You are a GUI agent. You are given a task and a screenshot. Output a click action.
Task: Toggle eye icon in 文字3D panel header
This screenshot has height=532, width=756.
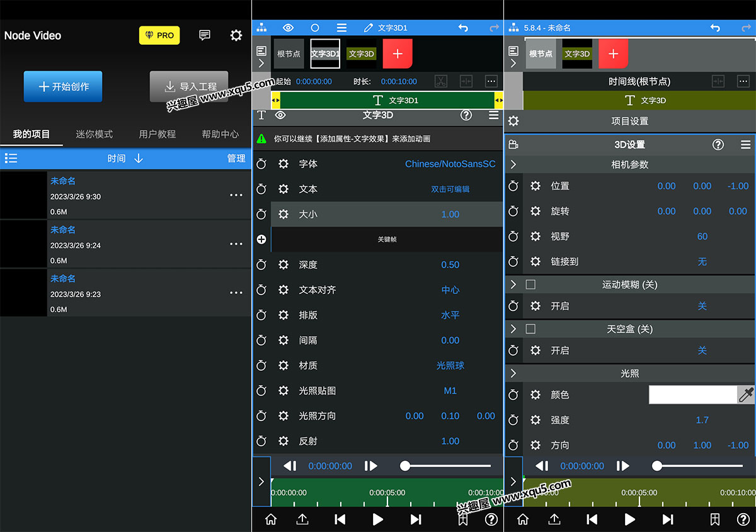(x=280, y=115)
